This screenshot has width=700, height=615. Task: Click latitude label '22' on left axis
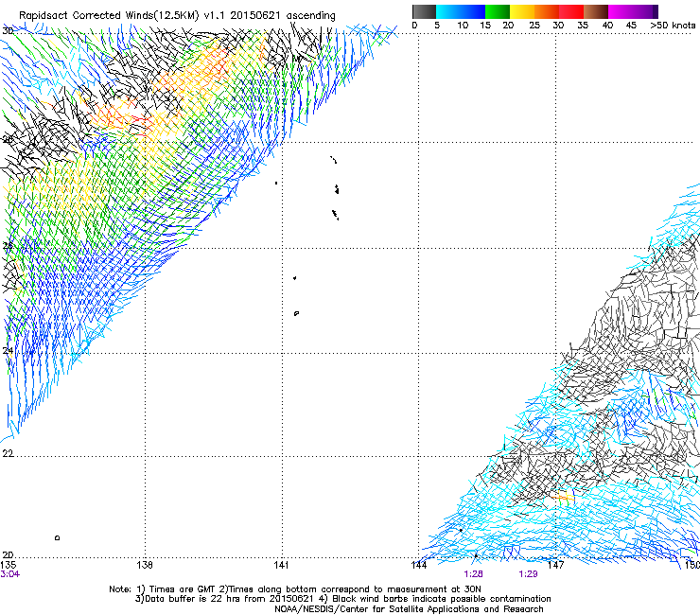8,454
